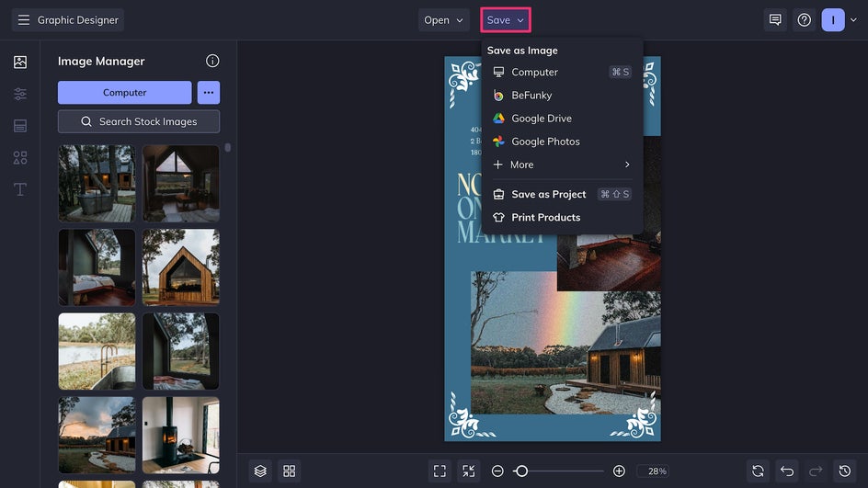This screenshot has height=488, width=868.
Task: Save image to Computer
Action: tap(562, 72)
